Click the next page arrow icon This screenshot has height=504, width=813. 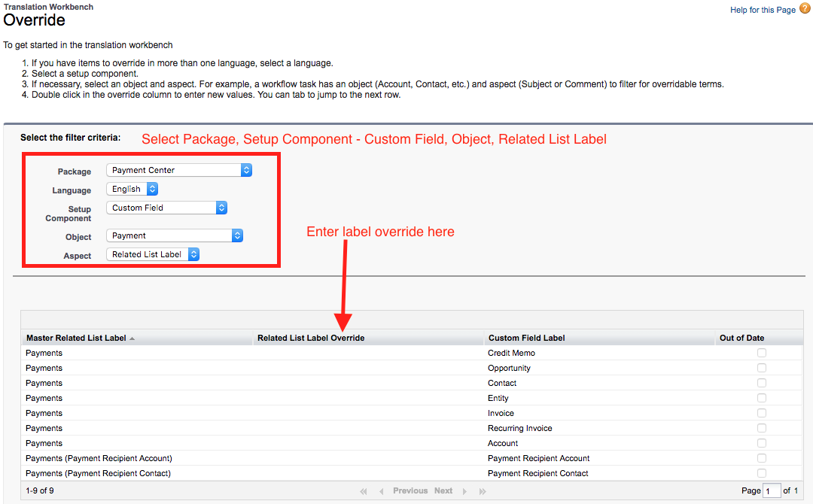[x=464, y=491]
